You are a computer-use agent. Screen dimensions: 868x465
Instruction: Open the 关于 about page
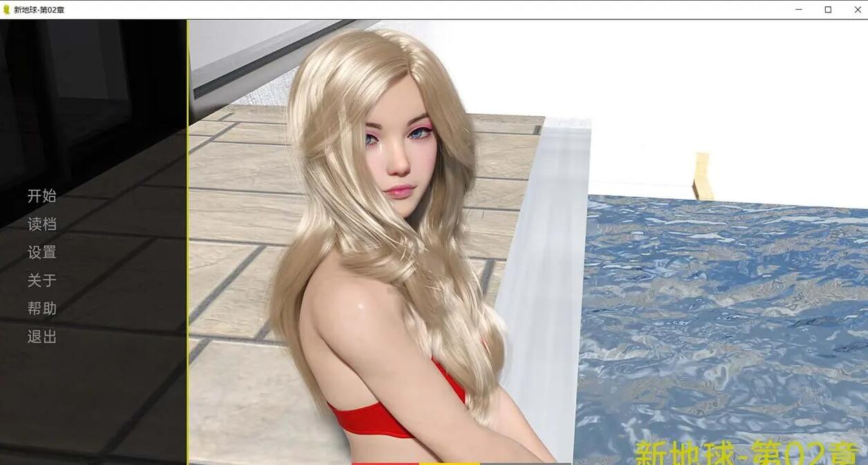coord(41,281)
